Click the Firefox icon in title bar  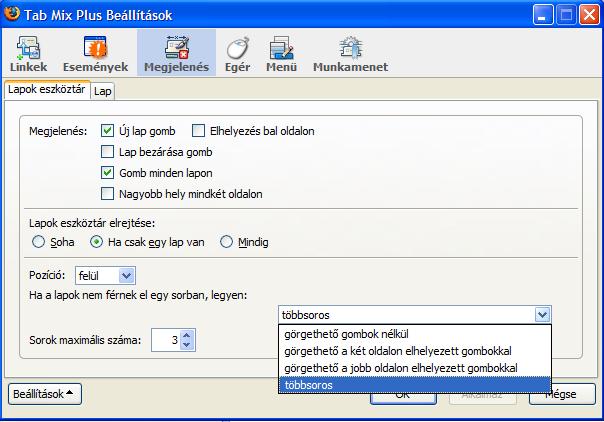[x=12, y=14]
